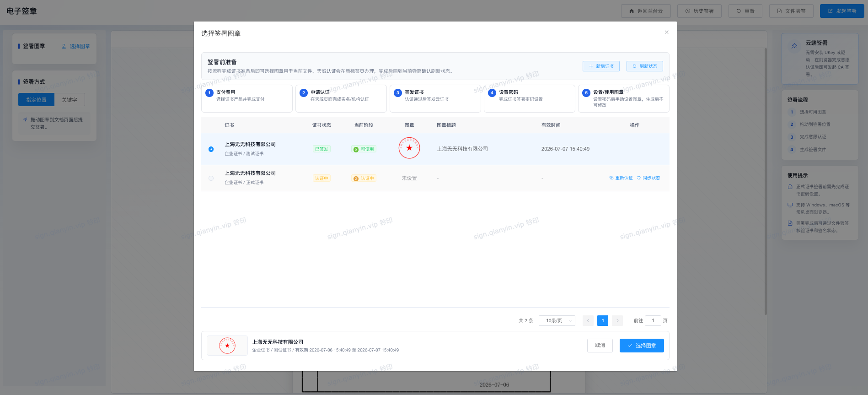Click the 前往 page number input field
The image size is (868, 395).
coord(653,321)
